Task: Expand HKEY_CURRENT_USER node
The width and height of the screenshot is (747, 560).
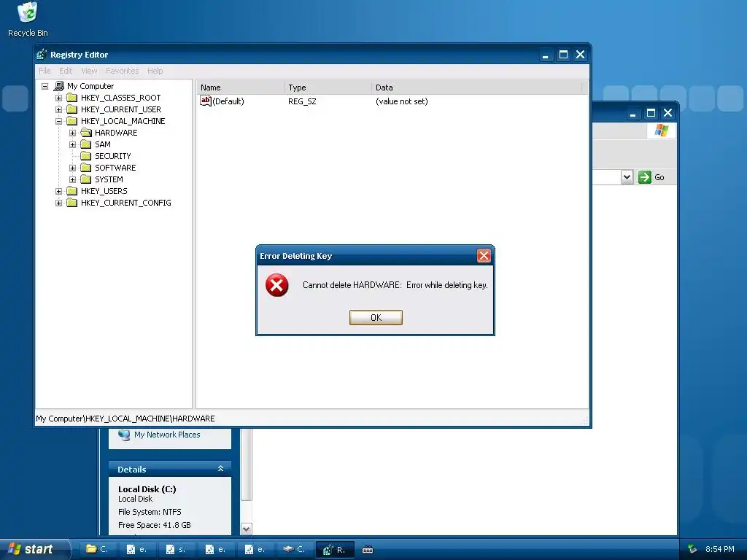Action: tap(58, 109)
